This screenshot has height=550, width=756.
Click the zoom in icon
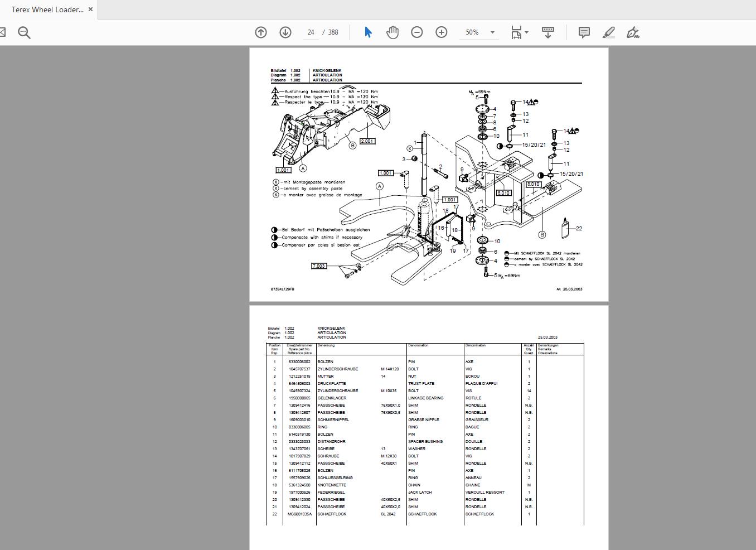(441, 32)
